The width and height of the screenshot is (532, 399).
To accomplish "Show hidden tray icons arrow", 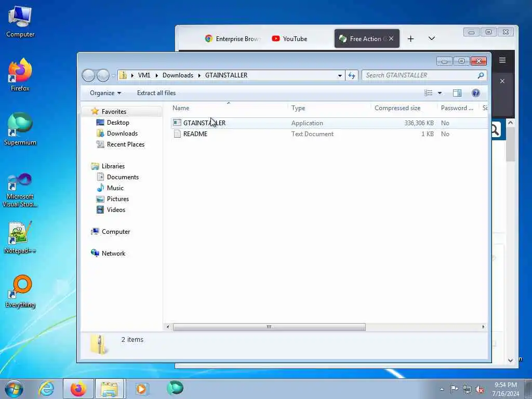I will [x=442, y=390].
